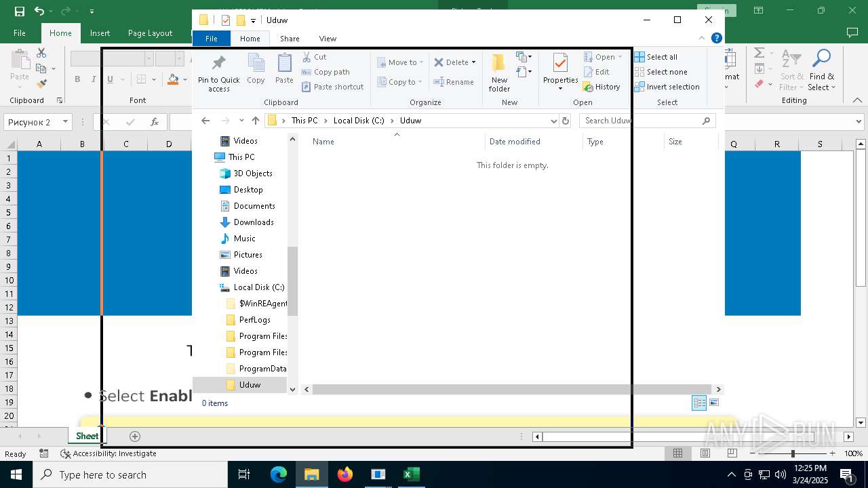Image resolution: width=868 pixels, height=488 pixels.
Task: Select PerfLogs folder in tree
Action: pos(255,320)
